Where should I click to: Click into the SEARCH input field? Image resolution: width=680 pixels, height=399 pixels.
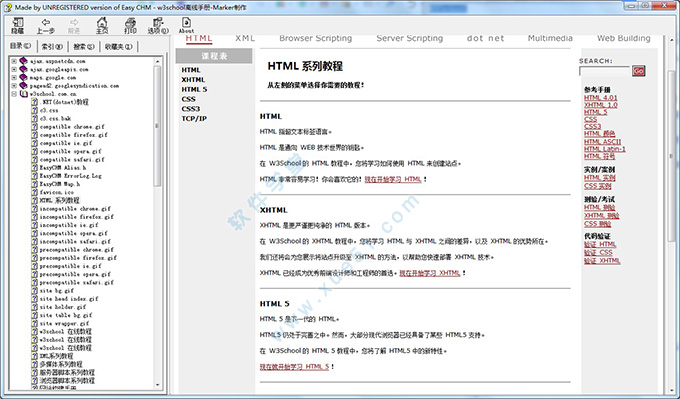point(605,71)
